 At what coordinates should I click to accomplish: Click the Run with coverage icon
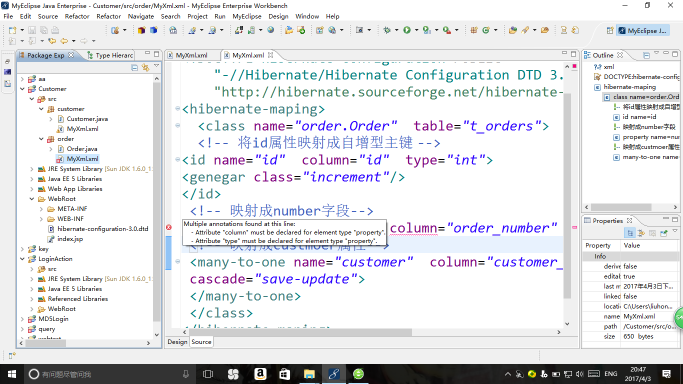click(426, 30)
